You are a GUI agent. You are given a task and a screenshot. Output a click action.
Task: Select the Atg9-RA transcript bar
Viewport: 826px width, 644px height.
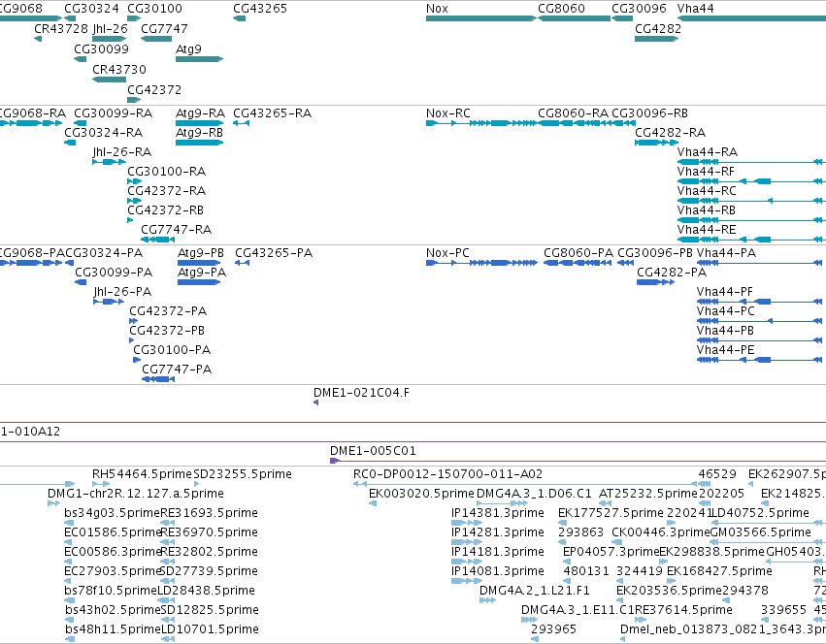[x=199, y=123]
